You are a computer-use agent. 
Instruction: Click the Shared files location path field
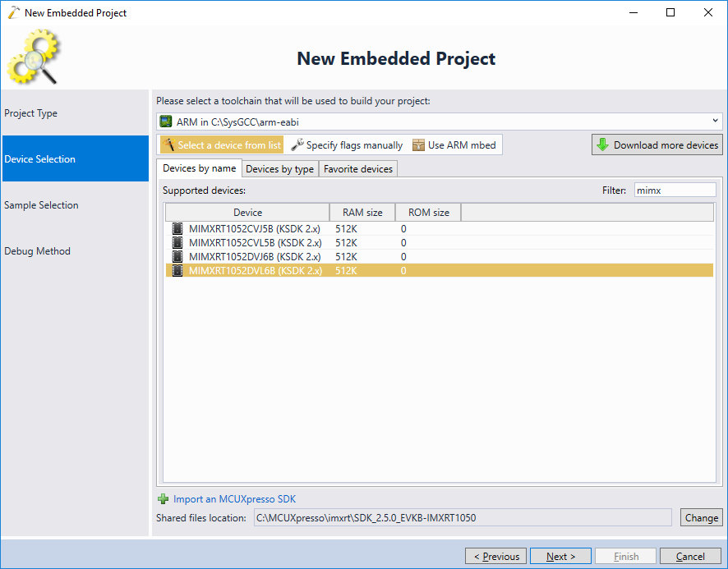tap(463, 517)
